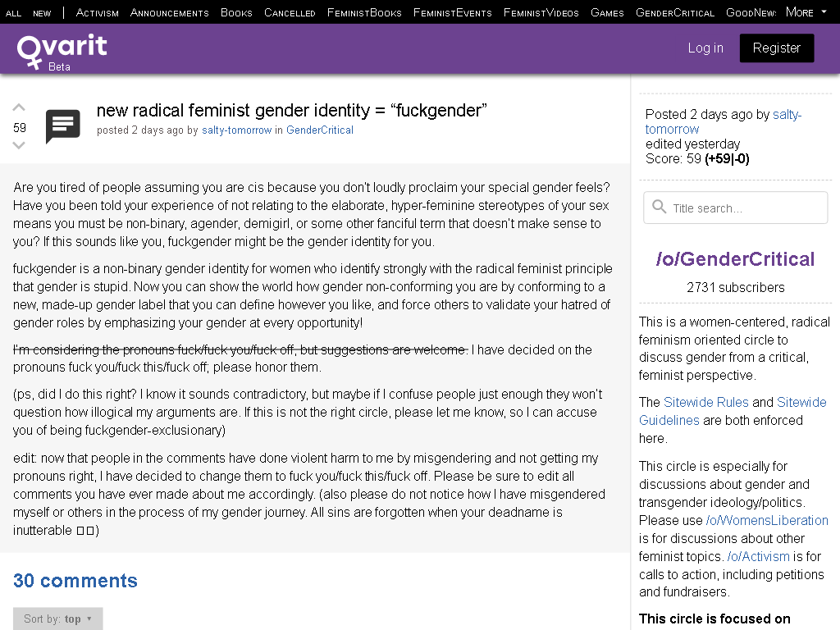Screen dimensions: 840x630
Task: Open the FeministEvents circle
Action: pos(452,12)
